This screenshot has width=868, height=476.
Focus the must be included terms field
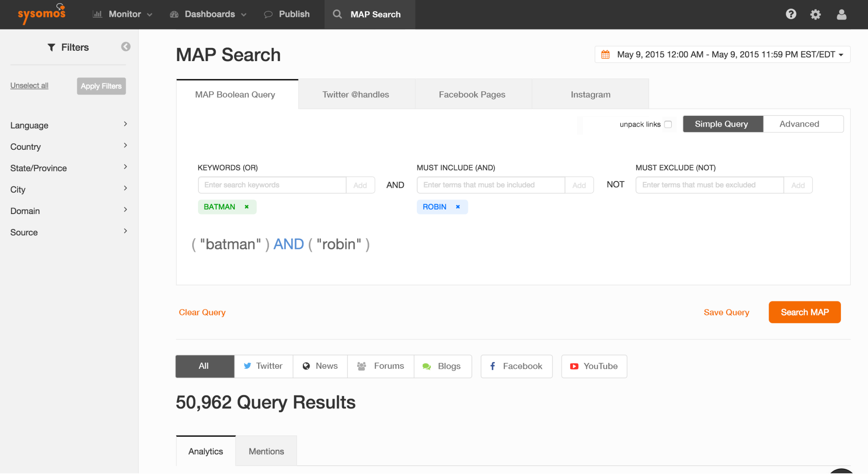coord(491,185)
